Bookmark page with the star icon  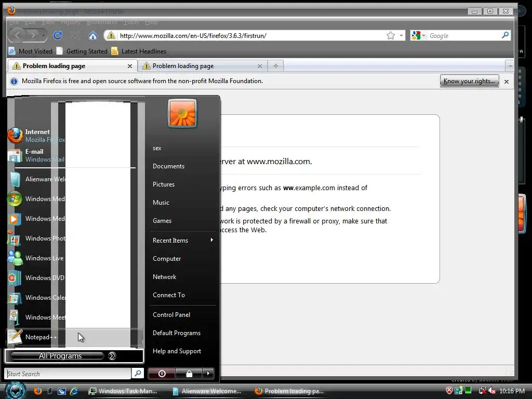[x=391, y=35]
